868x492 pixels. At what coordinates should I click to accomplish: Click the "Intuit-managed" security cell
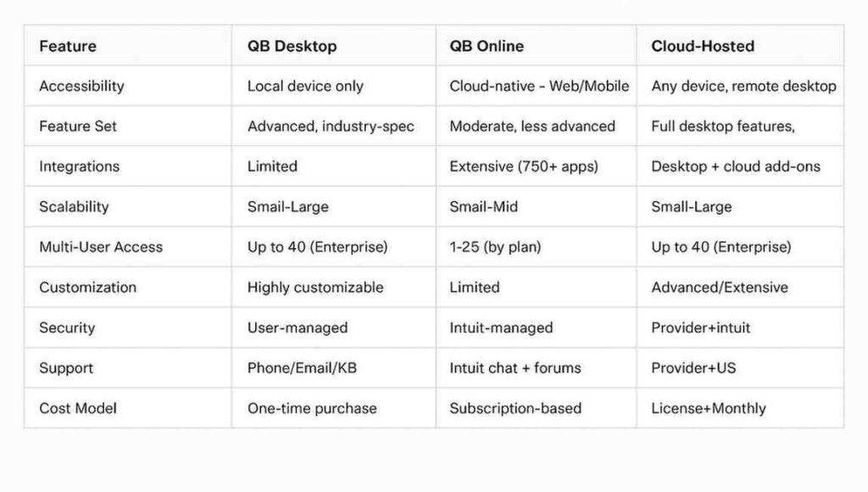tap(501, 327)
